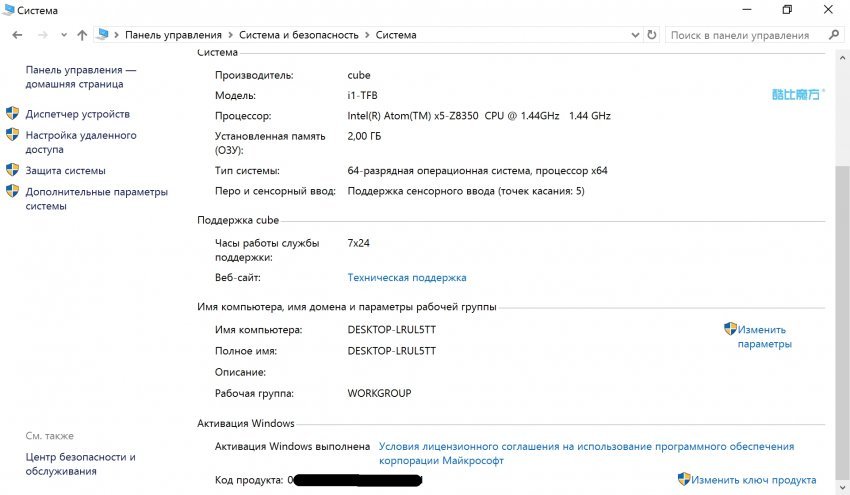Click the computer icon in the address bar
The height and width of the screenshot is (495, 850).
pyautogui.click(x=102, y=35)
